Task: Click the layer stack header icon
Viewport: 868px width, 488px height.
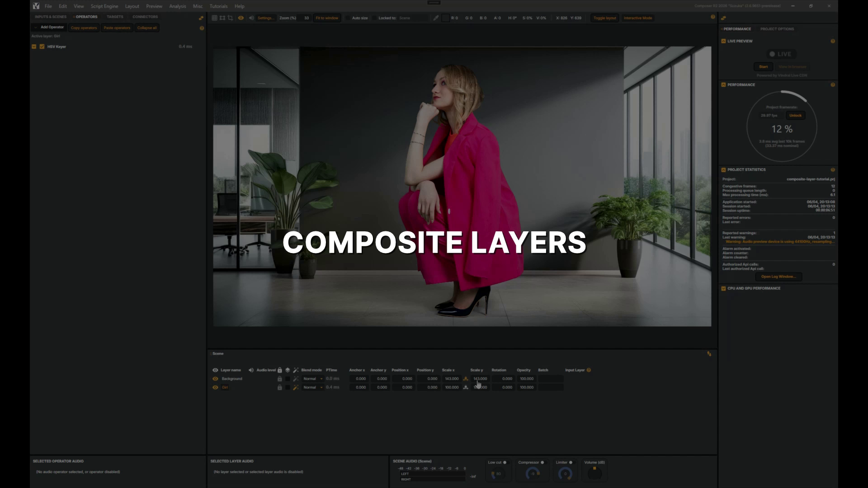Action: click(x=288, y=370)
